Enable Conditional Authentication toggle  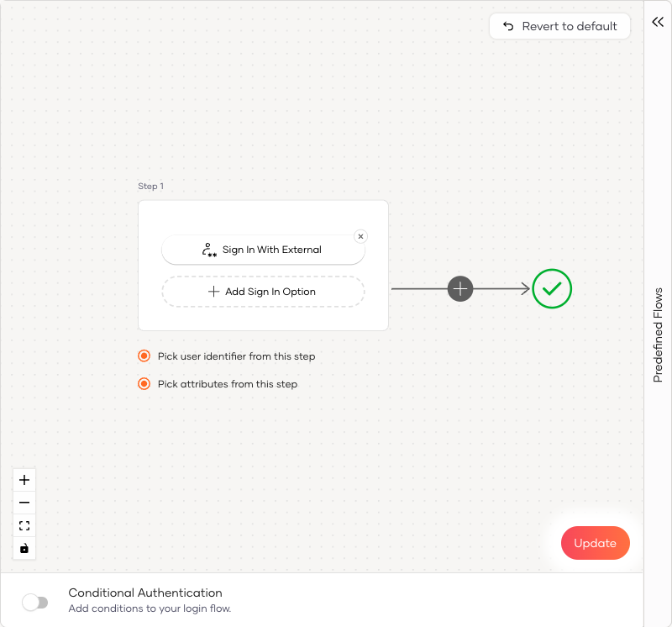coord(35,602)
